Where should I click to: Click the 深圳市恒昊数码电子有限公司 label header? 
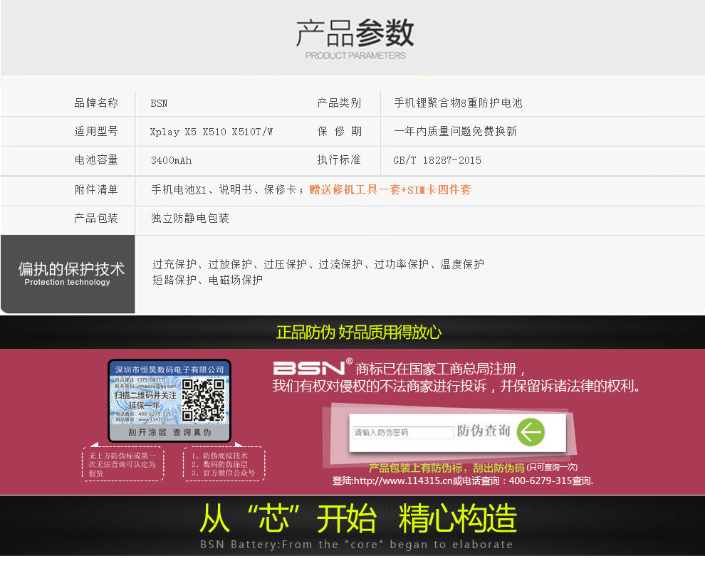coord(169,369)
